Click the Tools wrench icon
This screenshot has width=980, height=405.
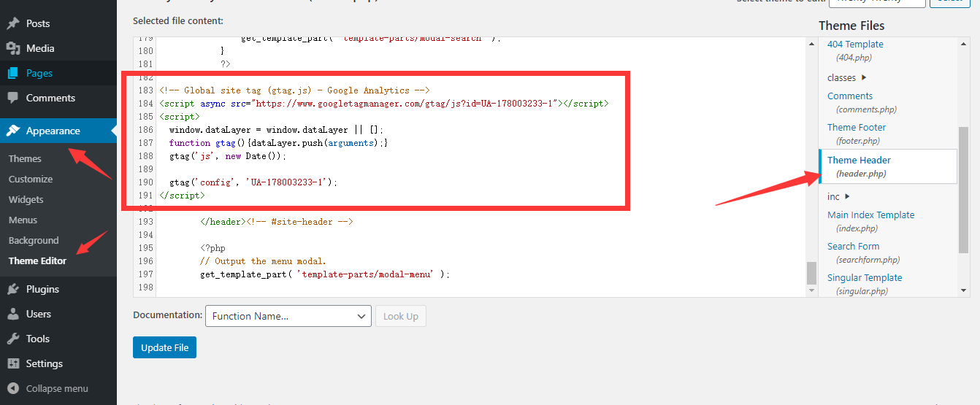[13, 339]
